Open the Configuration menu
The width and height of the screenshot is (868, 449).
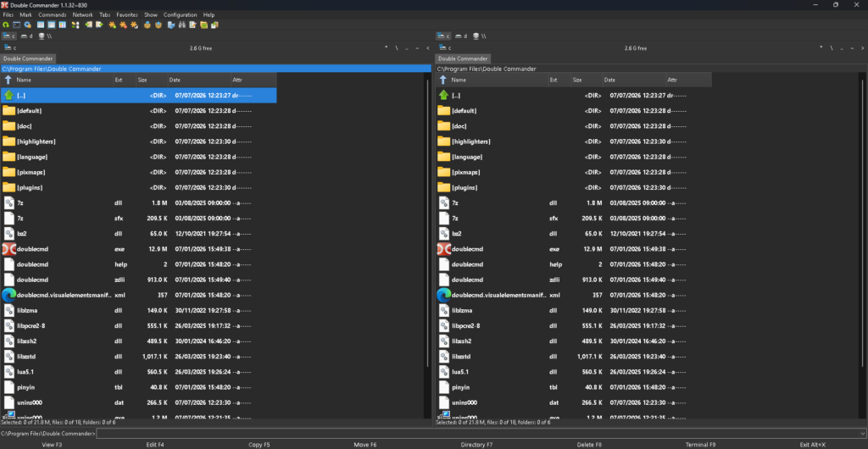click(180, 15)
